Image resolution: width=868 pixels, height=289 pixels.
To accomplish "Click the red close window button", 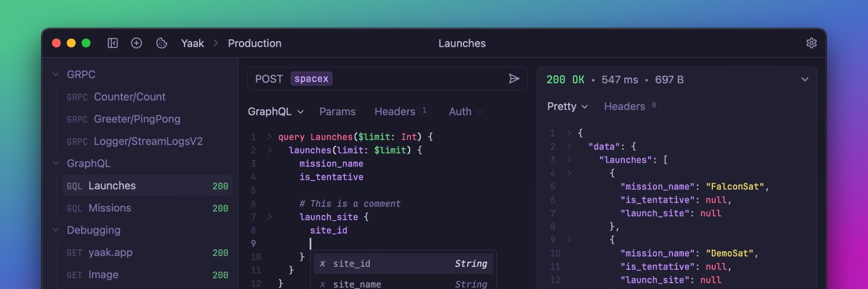I will pyautogui.click(x=57, y=43).
